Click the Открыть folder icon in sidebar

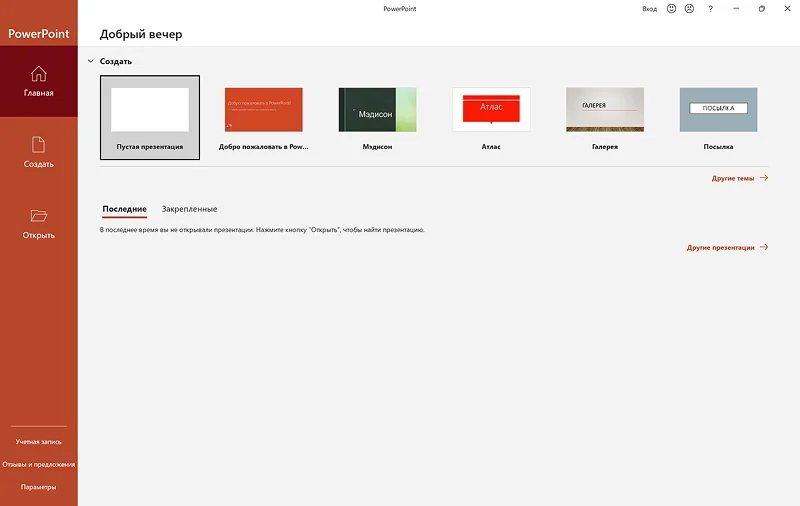point(38,216)
